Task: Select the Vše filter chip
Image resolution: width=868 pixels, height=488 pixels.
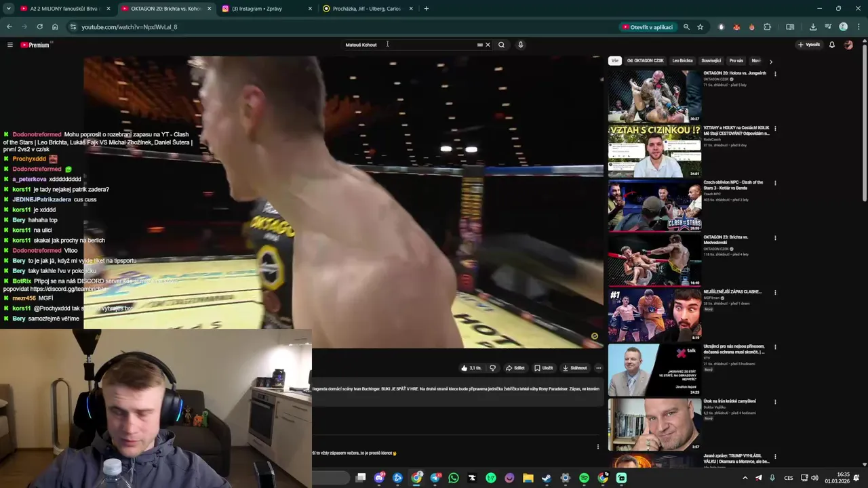Action: coord(614,60)
